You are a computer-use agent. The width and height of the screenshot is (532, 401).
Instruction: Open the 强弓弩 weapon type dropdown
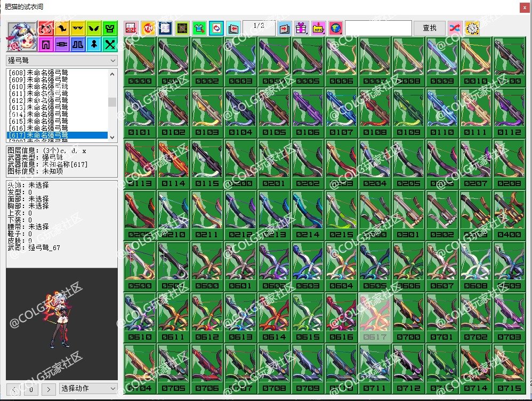(x=62, y=60)
